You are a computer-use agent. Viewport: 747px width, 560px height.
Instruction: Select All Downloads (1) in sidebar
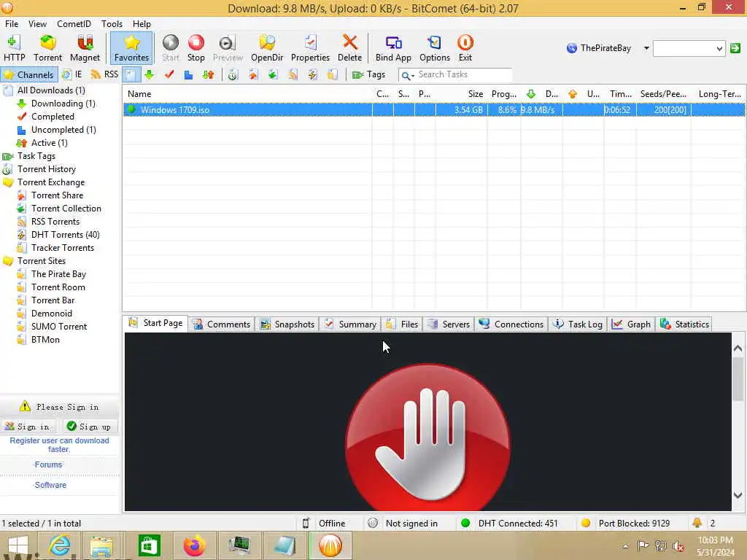click(x=51, y=90)
